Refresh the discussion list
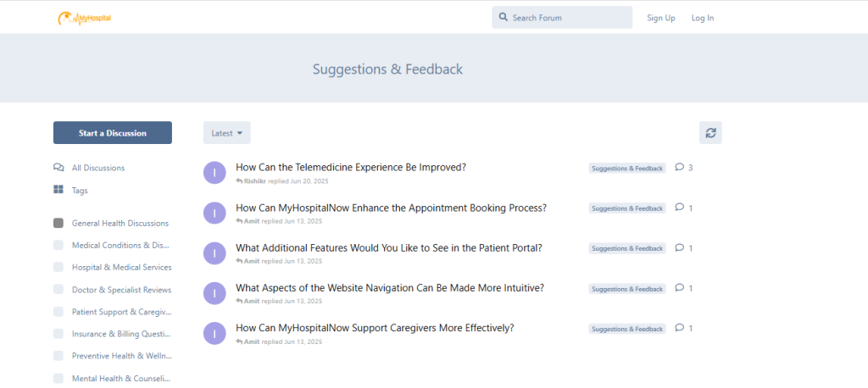 (710, 133)
